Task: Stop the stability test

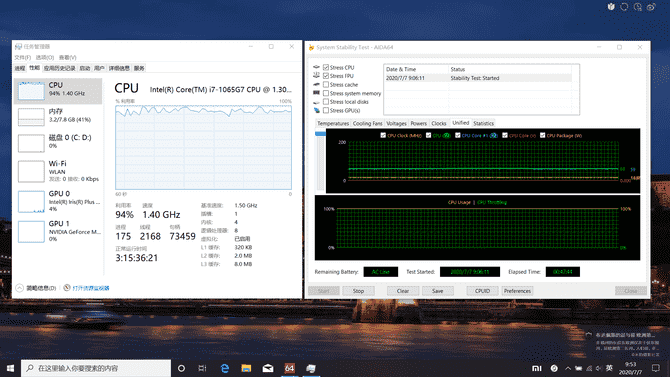Action: (x=358, y=291)
